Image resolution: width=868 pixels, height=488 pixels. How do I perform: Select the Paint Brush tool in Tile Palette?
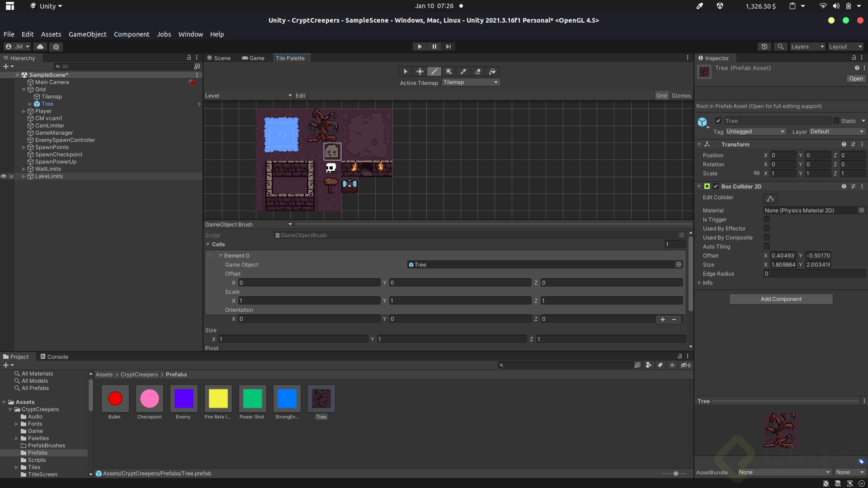pyautogui.click(x=434, y=71)
